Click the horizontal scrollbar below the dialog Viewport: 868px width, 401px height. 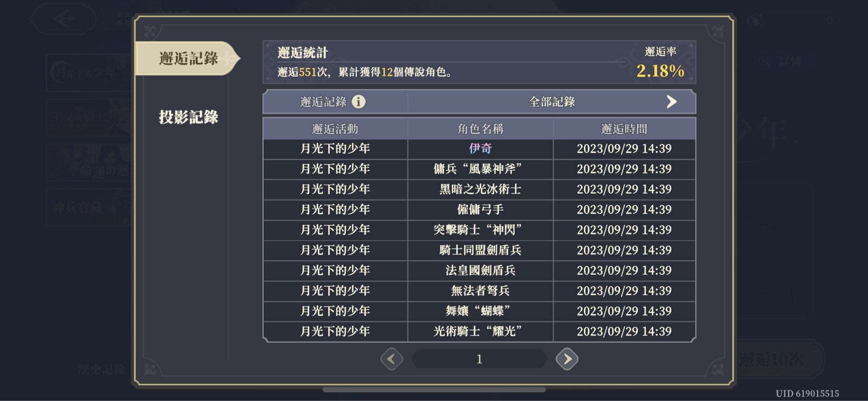(434, 389)
